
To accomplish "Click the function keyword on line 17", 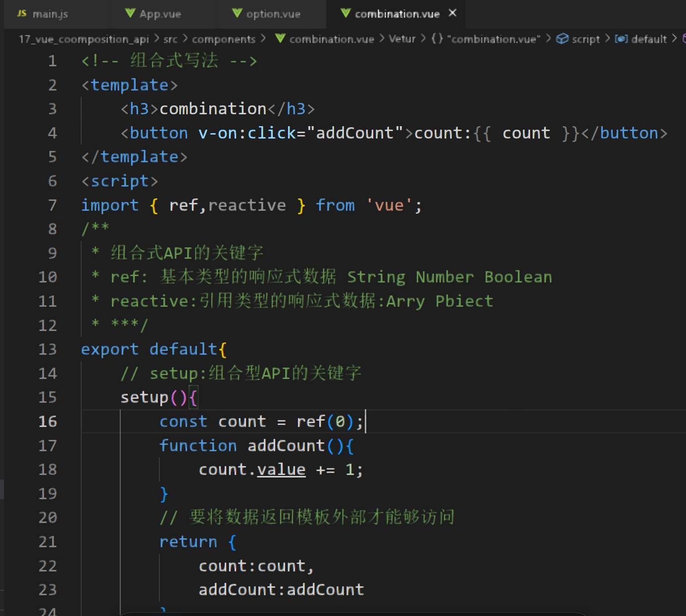I will [198, 445].
